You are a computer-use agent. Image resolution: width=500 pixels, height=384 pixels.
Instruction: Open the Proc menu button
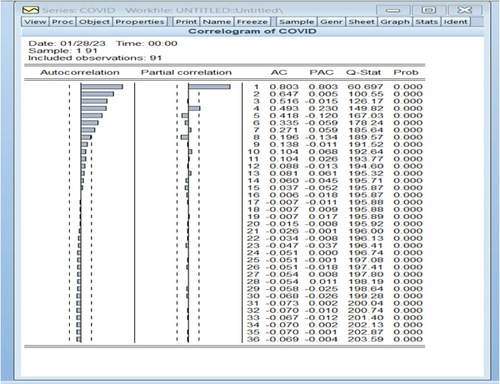tap(62, 22)
